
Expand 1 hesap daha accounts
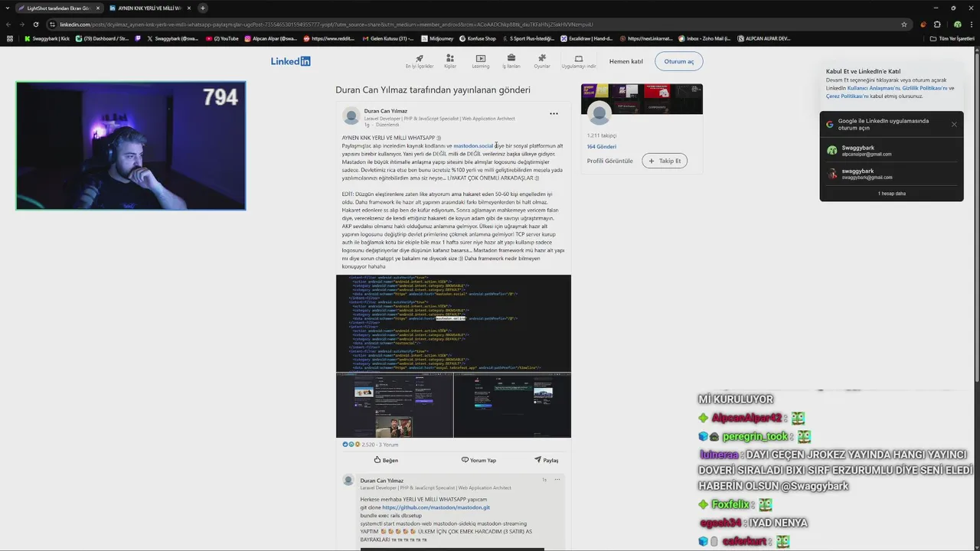point(892,194)
